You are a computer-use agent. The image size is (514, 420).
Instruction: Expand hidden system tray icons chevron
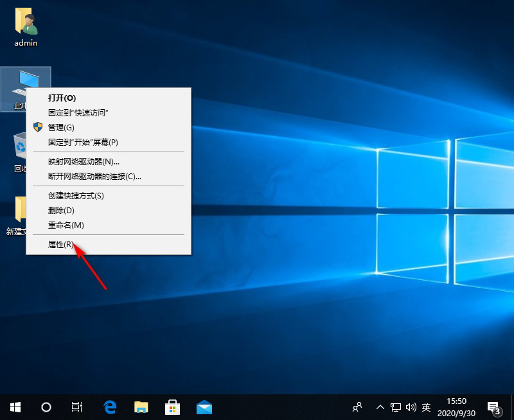[x=380, y=407]
